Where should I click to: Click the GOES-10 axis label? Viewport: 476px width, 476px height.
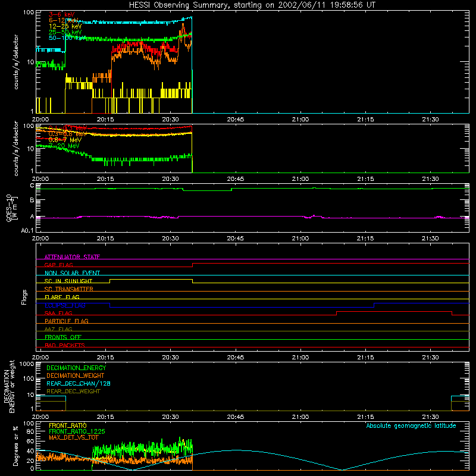12,208
